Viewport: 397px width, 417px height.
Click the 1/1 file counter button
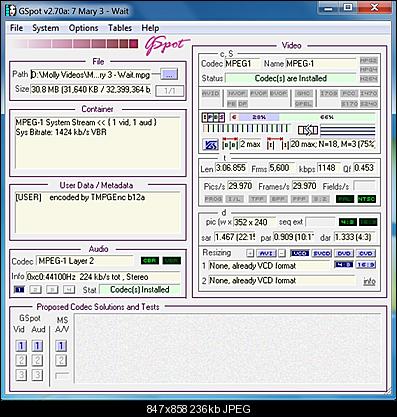point(170,90)
